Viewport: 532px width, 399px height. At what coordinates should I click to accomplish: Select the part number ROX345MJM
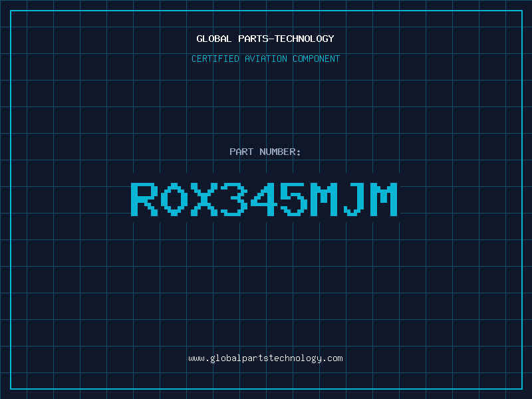pyautogui.click(x=264, y=199)
